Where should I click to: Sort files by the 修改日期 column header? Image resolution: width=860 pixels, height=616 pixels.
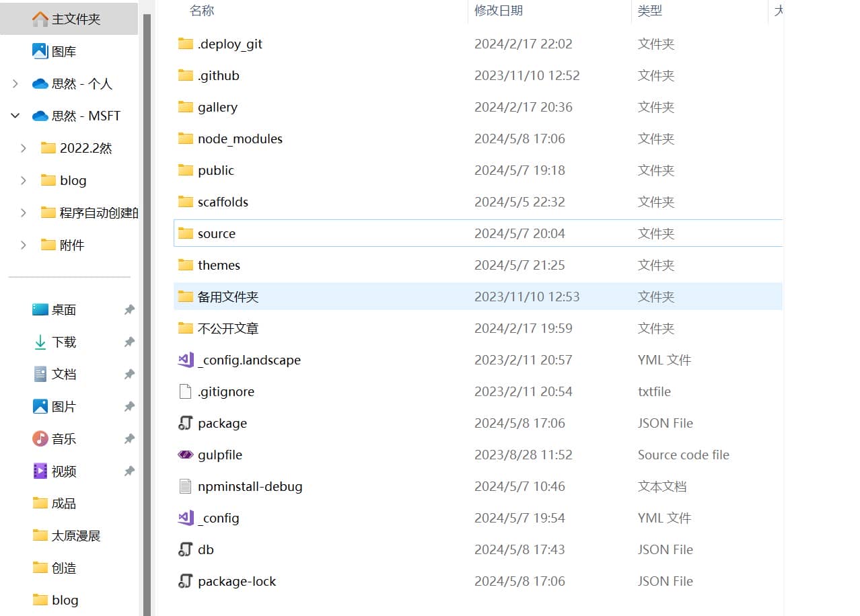pyautogui.click(x=498, y=10)
